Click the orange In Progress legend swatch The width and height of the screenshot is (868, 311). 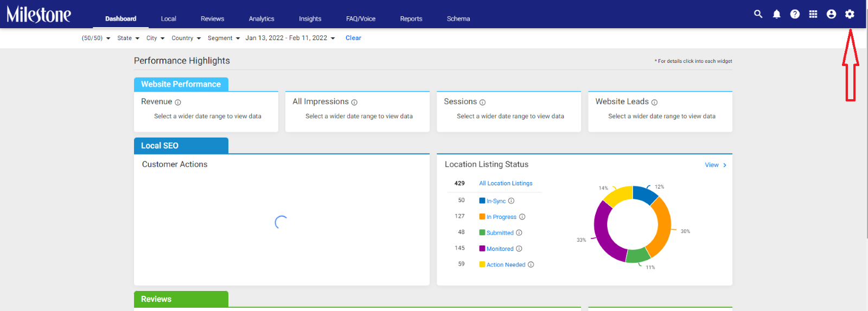482,217
